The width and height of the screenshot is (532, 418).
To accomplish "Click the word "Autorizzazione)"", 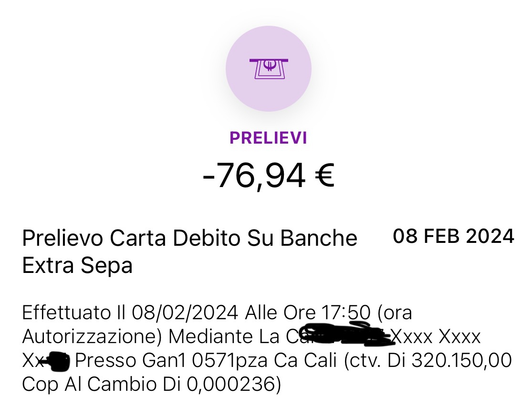I will (93, 337).
